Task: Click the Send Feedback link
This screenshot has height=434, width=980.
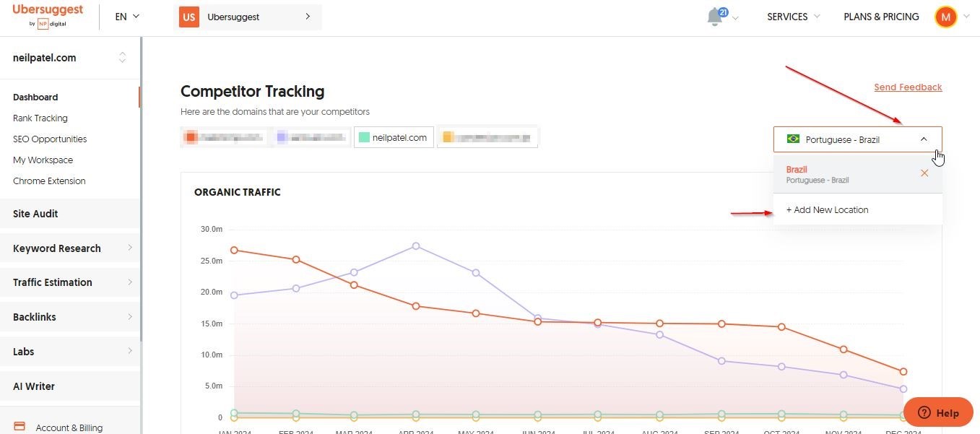Action: 908,87
